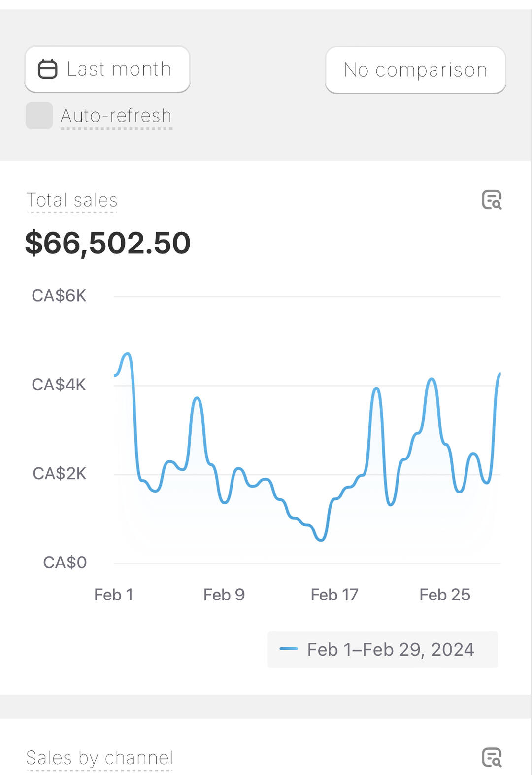Click the Auto-refresh label text
532x775 pixels.
116,116
